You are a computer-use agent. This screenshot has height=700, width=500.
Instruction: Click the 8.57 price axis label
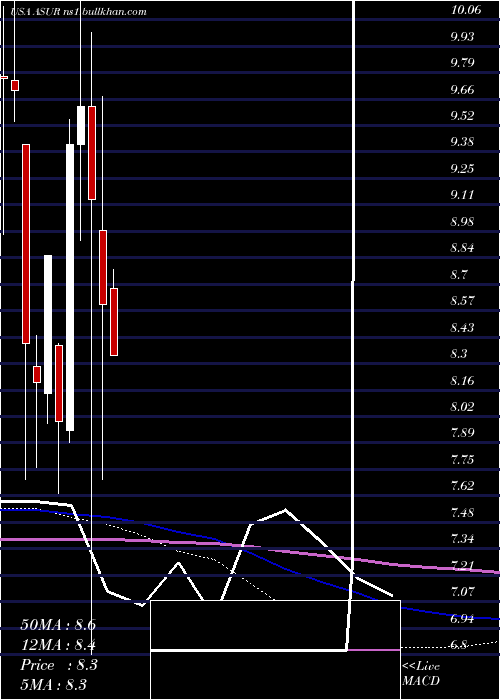tap(462, 300)
